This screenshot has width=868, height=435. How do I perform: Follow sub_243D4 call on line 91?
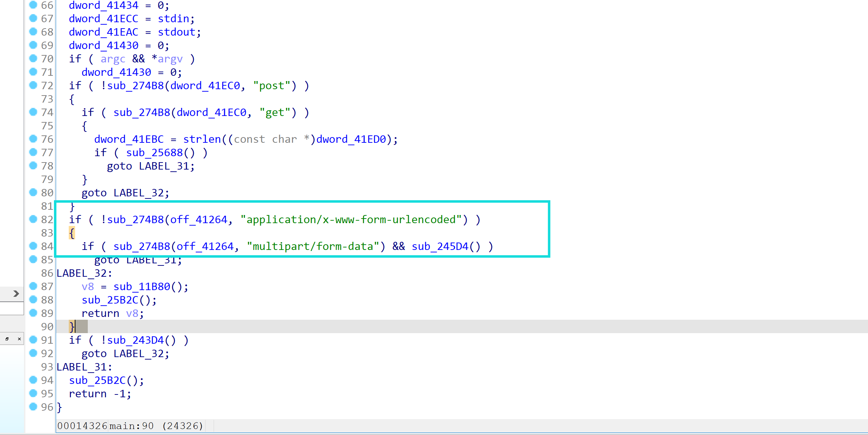coord(135,340)
